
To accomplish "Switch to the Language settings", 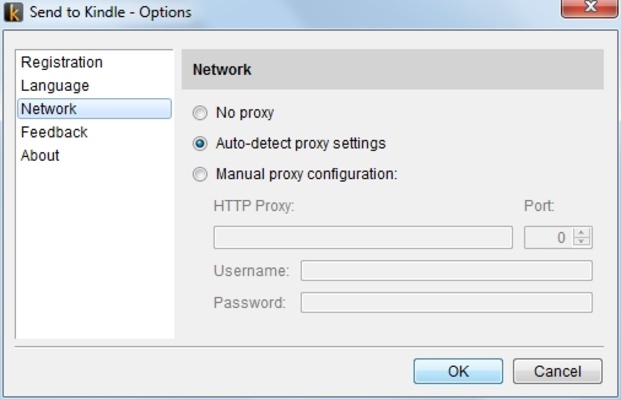I will tap(55, 86).
